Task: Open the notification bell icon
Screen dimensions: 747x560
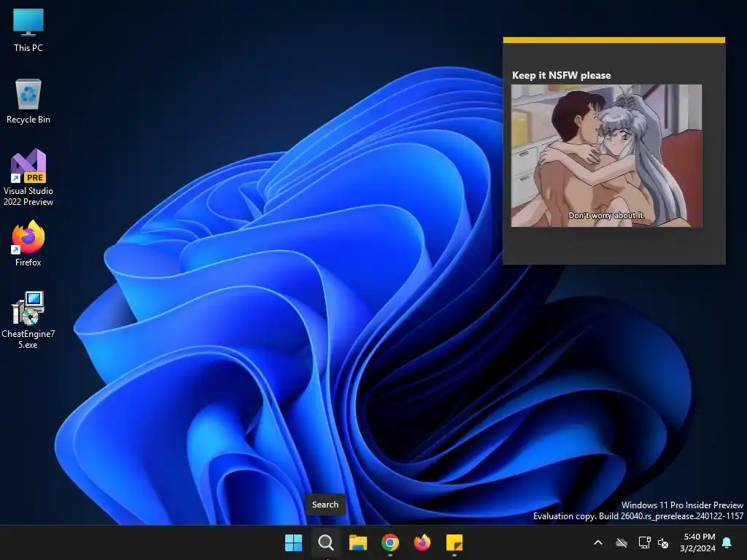Action: (x=727, y=542)
